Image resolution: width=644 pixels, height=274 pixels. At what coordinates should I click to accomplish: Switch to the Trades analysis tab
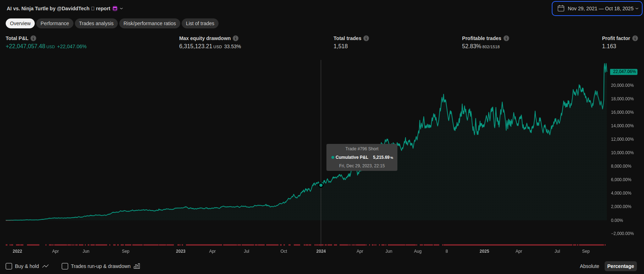[x=96, y=23]
